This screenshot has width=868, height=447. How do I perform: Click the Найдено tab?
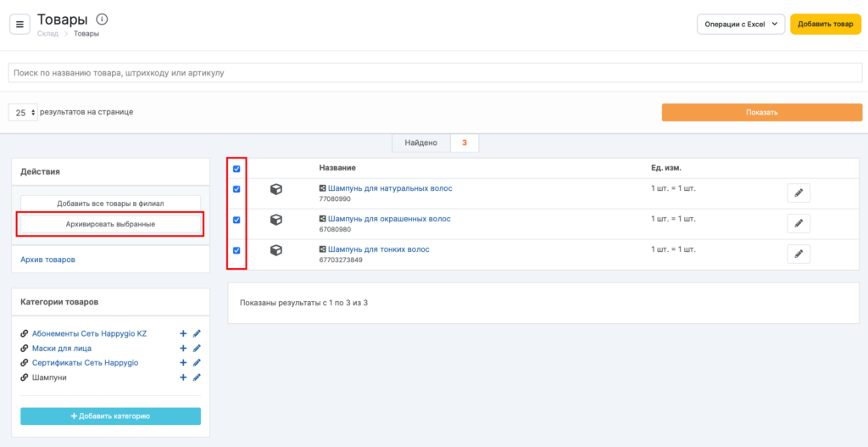click(x=420, y=142)
